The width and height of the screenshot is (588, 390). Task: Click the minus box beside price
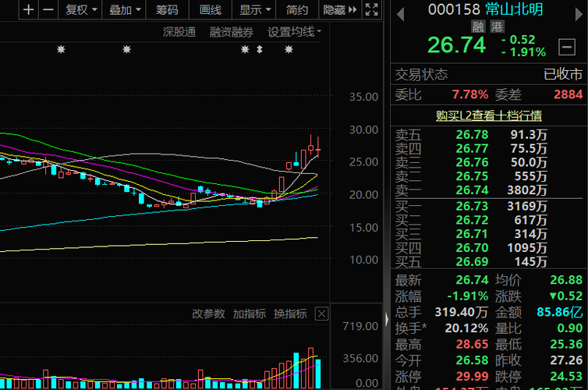pyautogui.click(x=567, y=47)
